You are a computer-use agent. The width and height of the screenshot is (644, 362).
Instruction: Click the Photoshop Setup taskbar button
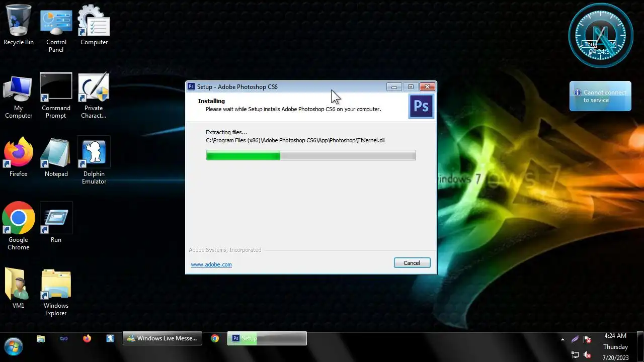(x=267, y=338)
